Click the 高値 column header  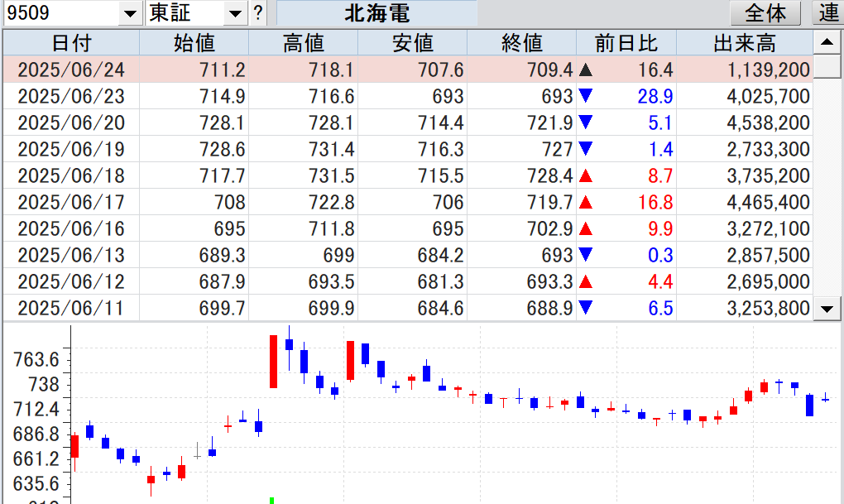tap(304, 43)
